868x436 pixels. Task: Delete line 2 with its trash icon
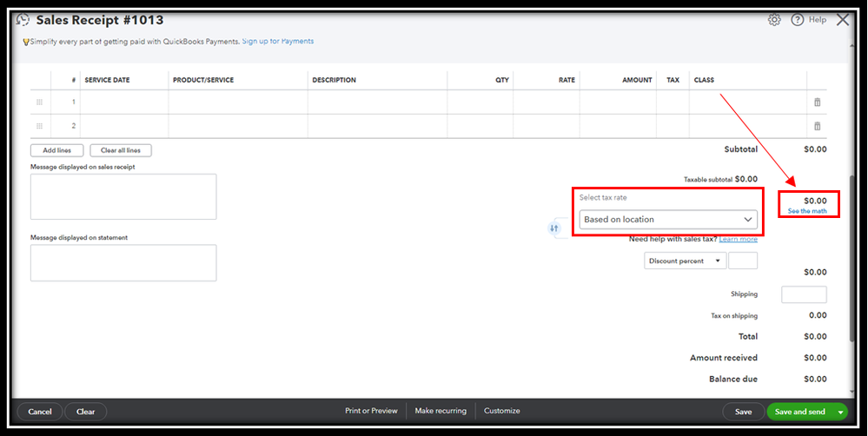pyautogui.click(x=817, y=126)
